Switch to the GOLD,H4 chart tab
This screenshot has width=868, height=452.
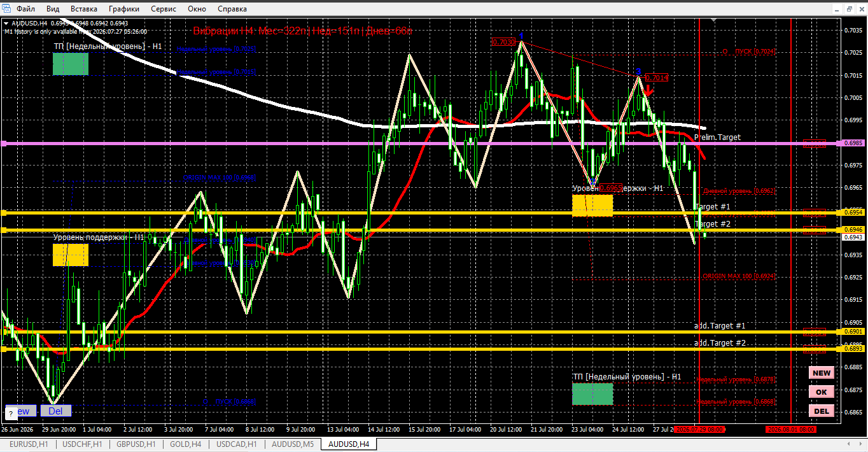[186, 444]
